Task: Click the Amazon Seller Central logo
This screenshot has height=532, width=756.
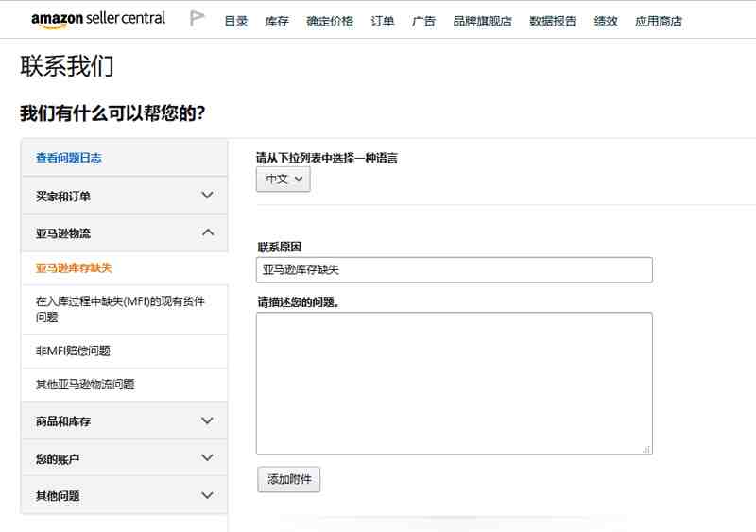Action: point(97,19)
